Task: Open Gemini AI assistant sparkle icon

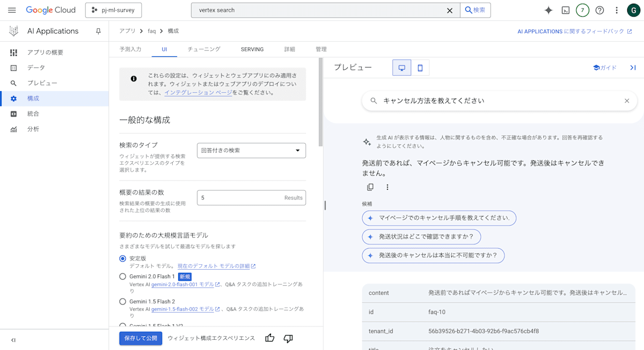Action: [x=548, y=10]
